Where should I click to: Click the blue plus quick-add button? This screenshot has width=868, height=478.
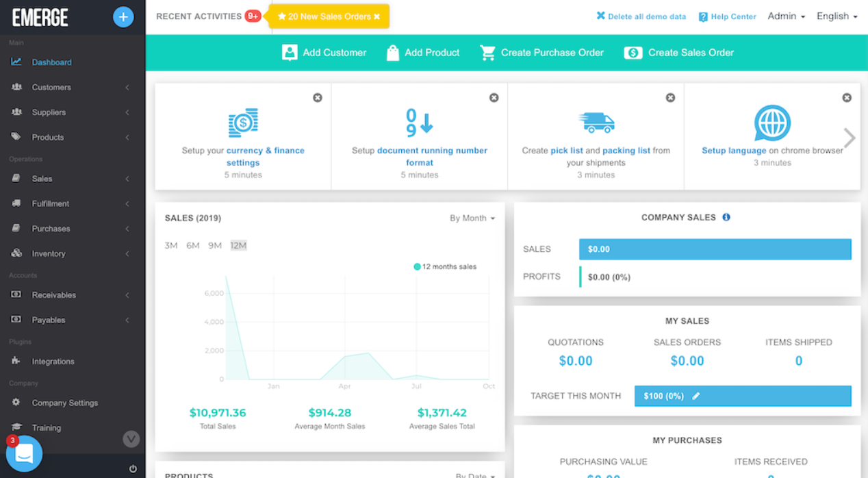(x=123, y=16)
